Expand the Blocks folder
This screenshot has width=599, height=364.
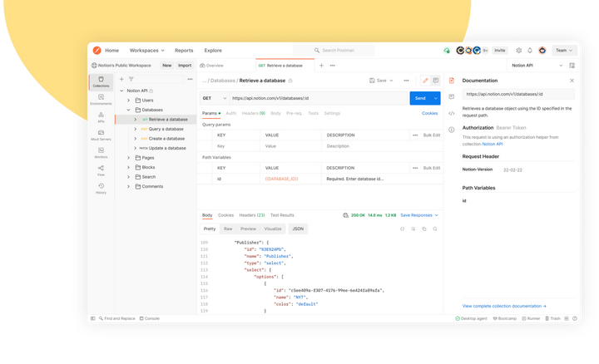tap(128, 167)
